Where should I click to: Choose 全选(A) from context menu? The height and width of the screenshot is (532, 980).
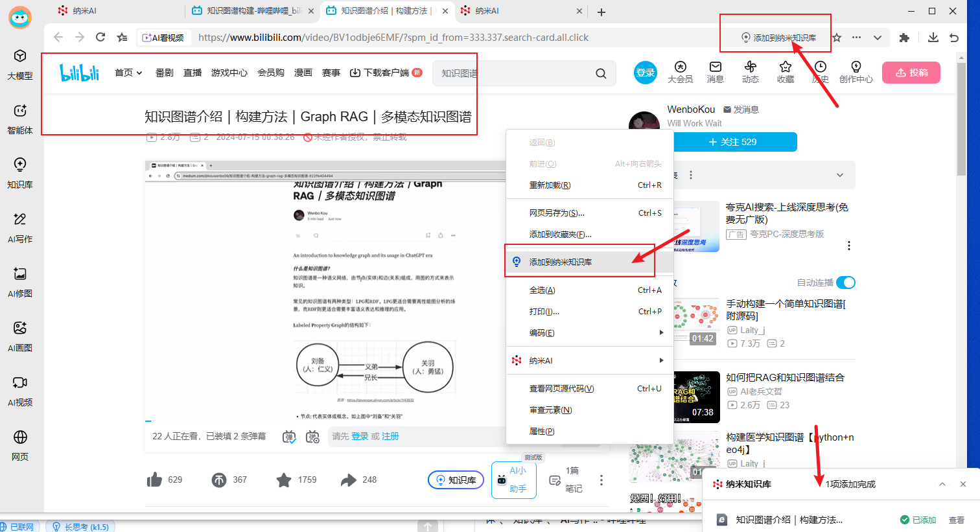[590, 290]
